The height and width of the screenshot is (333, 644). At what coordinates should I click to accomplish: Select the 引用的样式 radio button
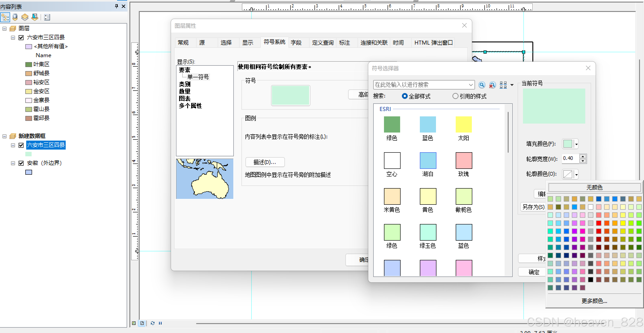click(x=455, y=96)
